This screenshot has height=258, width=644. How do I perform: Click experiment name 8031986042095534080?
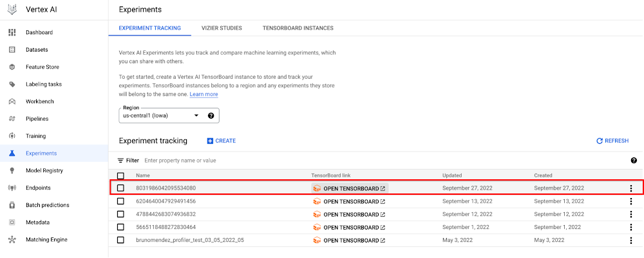click(166, 188)
